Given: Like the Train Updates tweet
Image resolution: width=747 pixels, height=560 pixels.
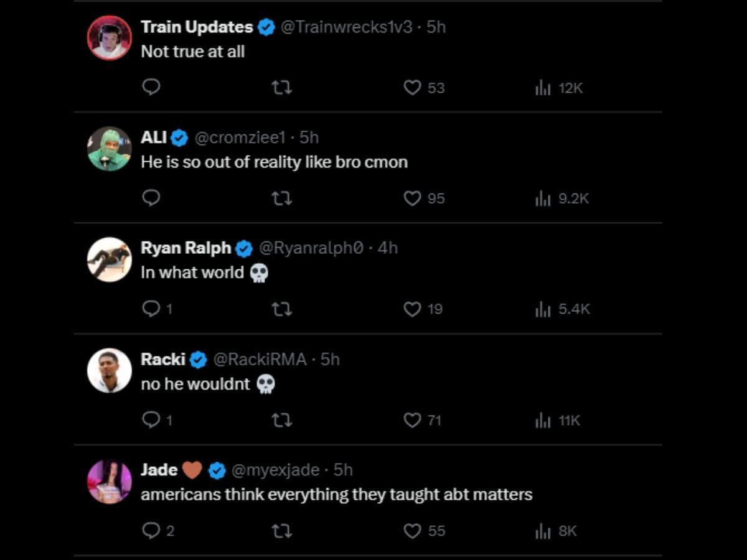Looking at the screenshot, I should 412,88.
